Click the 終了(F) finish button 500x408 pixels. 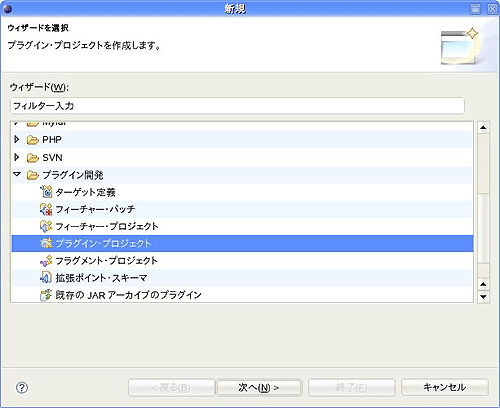352,387
